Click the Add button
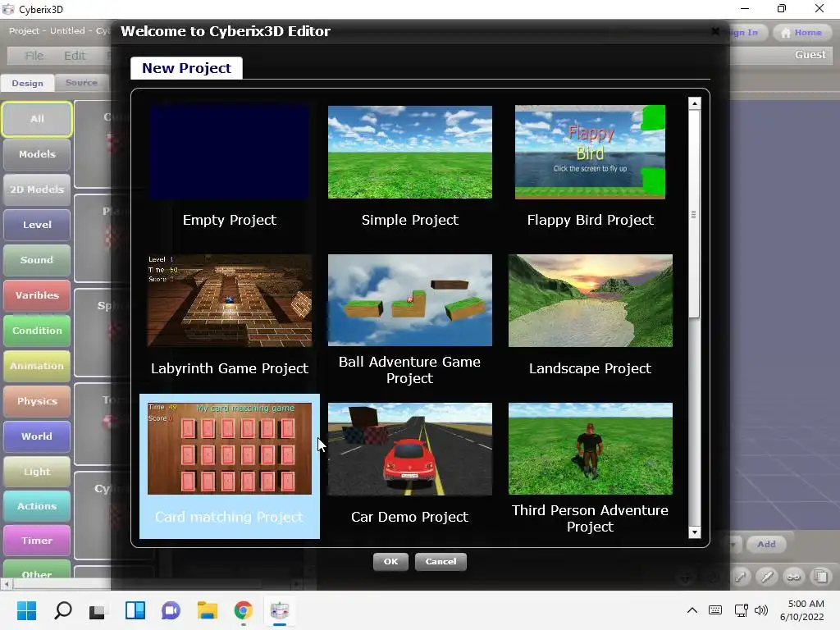 (766, 545)
